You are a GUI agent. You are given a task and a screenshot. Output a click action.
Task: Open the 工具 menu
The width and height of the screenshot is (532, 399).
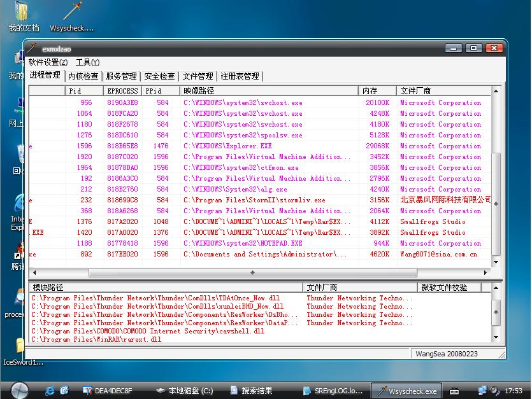pyautogui.click(x=87, y=62)
